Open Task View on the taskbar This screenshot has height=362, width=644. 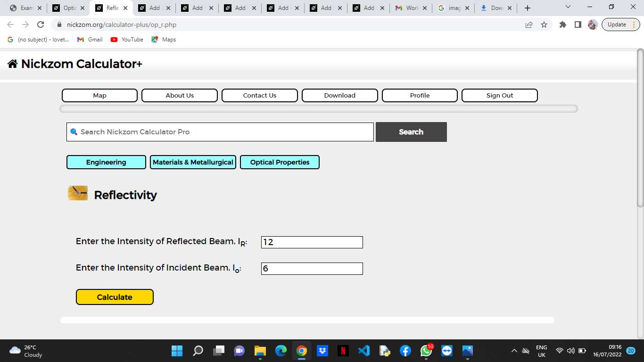[x=219, y=351]
